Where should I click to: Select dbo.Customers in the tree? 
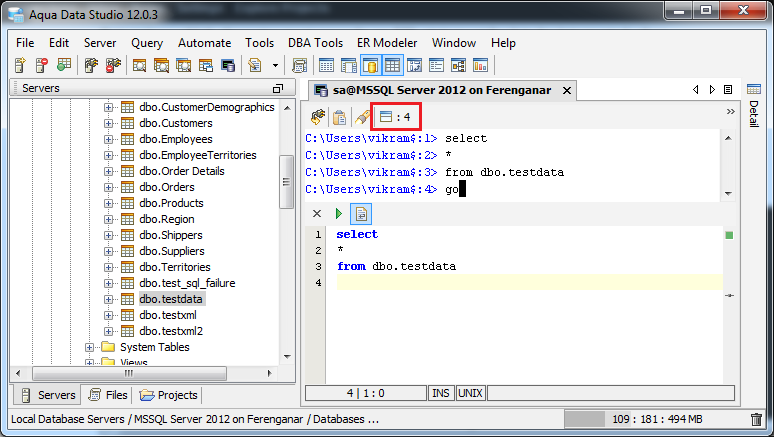coord(176,123)
